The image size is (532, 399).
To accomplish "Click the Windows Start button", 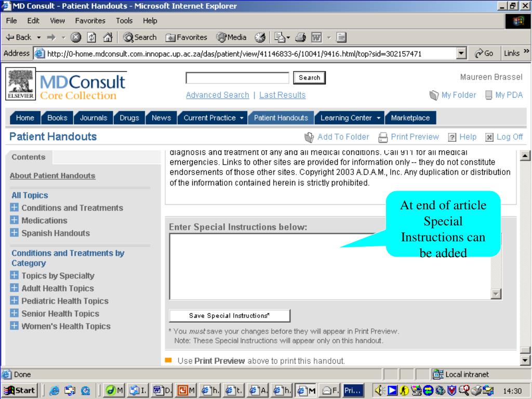I will (x=19, y=391).
